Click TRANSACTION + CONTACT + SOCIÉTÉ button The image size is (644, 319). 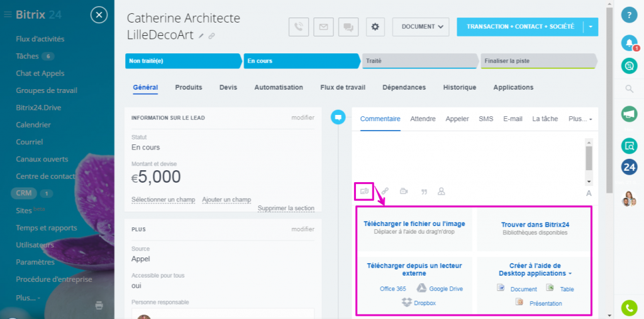point(520,26)
